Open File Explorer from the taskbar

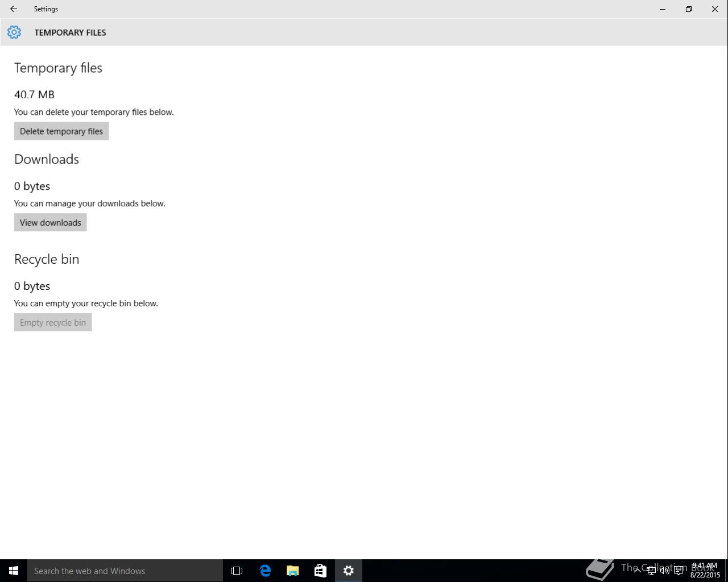point(293,571)
